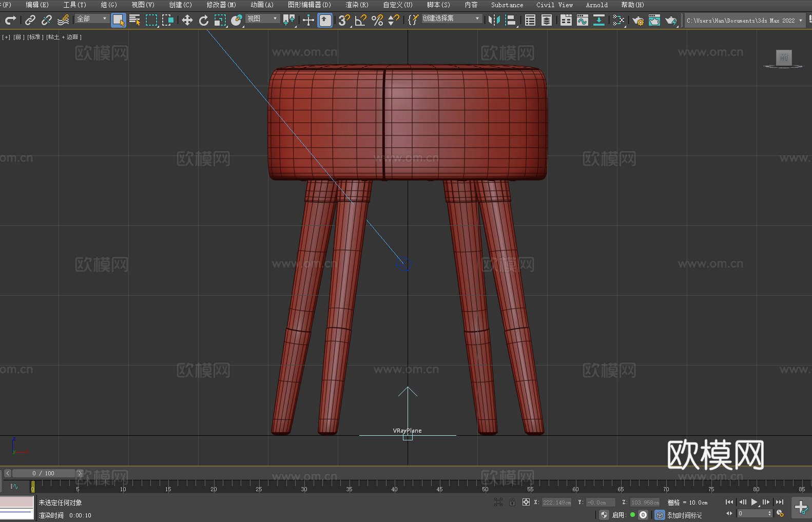812x522 pixels.
Task: Go to end of animation
Action: (x=780, y=502)
